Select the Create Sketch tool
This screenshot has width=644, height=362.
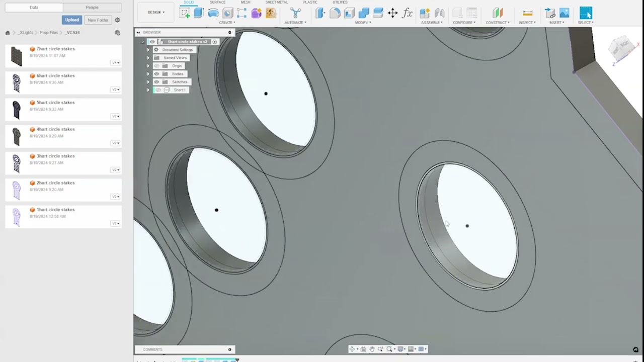click(185, 13)
